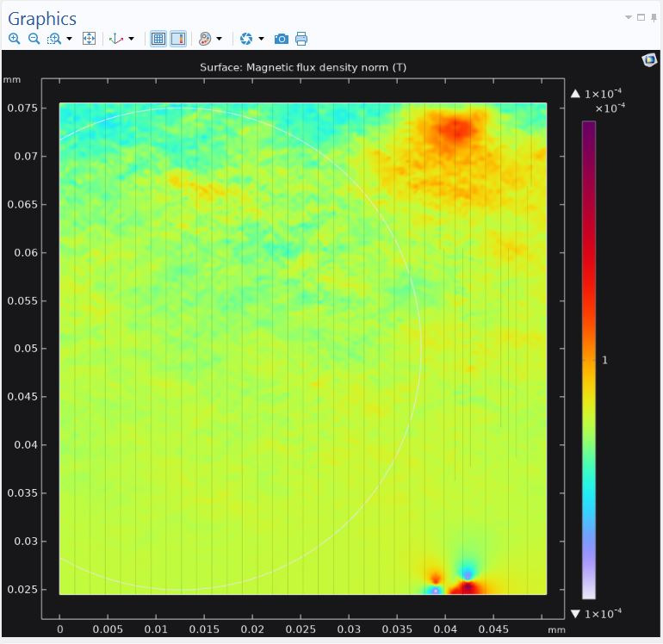Expand the Zoom Box dropdown arrow
The width and height of the screenshot is (663, 644).
pyautogui.click(x=69, y=39)
